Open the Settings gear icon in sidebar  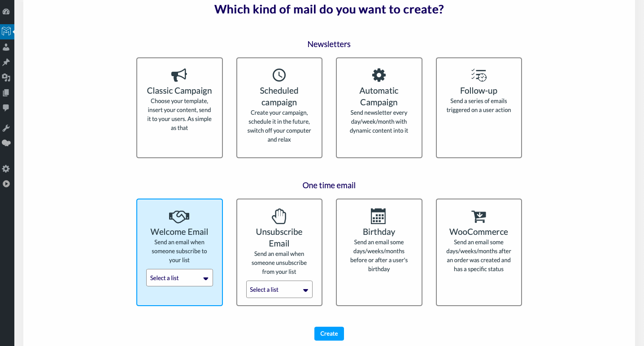pos(6,169)
